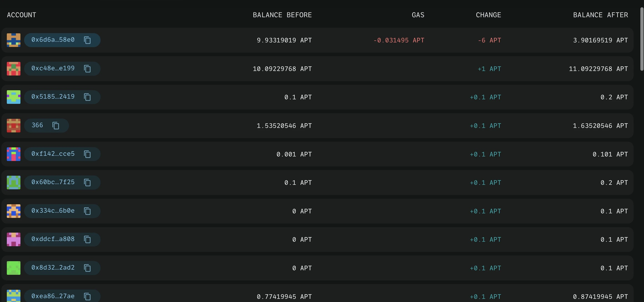Copy address 0xc48e…e199 with copy icon
The height and width of the screenshot is (302, 644).
[87, 69]
